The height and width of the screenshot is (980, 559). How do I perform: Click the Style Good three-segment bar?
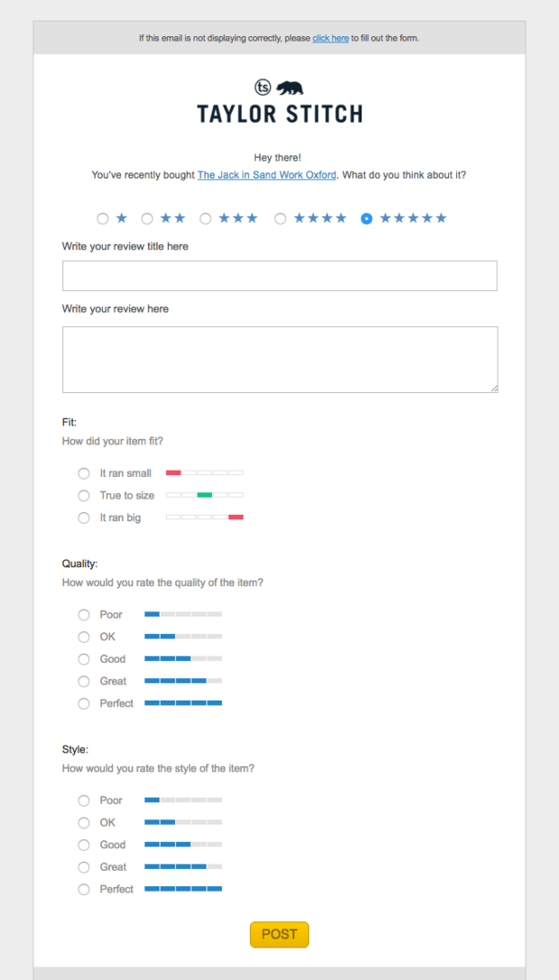point(183,845)
